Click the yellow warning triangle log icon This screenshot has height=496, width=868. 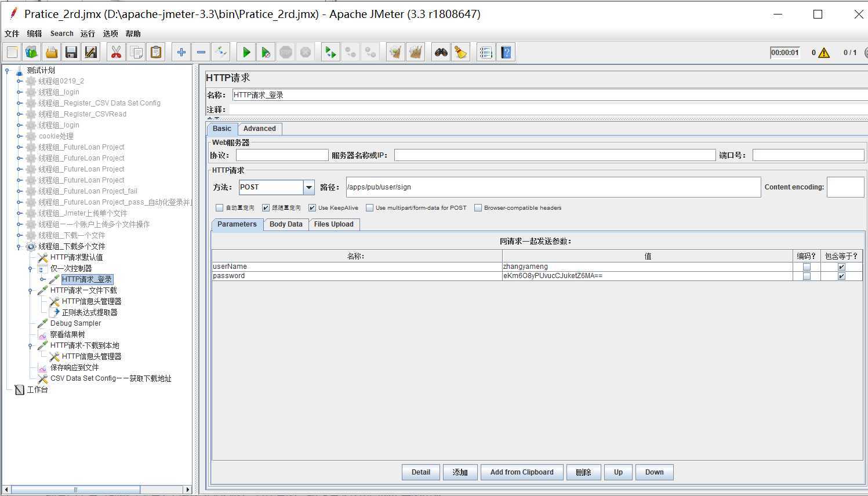pos(824,53)
